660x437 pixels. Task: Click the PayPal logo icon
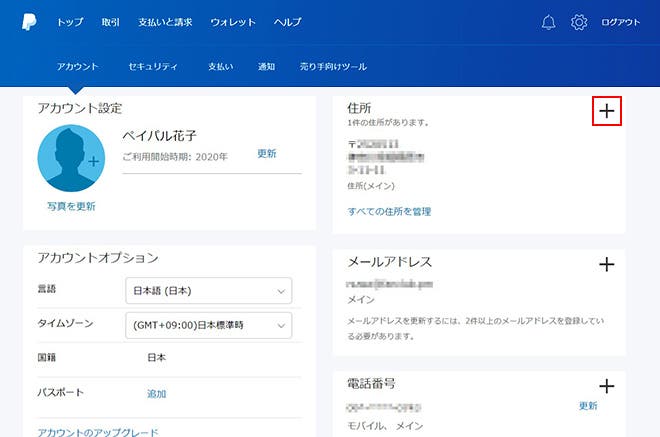tap(29, 21)
